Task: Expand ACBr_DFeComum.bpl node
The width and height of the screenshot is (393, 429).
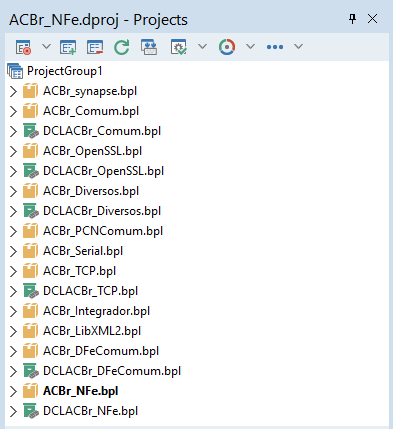Action: click(13, 351)
